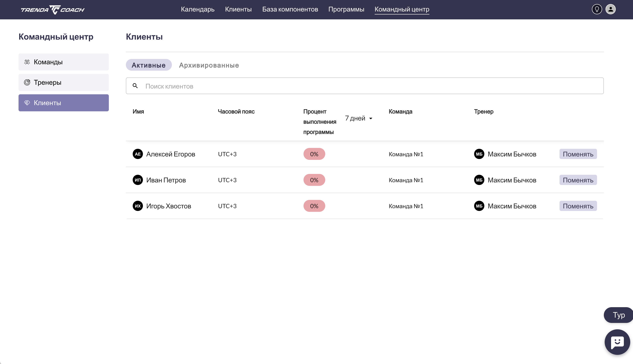
Task: Click the Тур button
Action: 619,315
